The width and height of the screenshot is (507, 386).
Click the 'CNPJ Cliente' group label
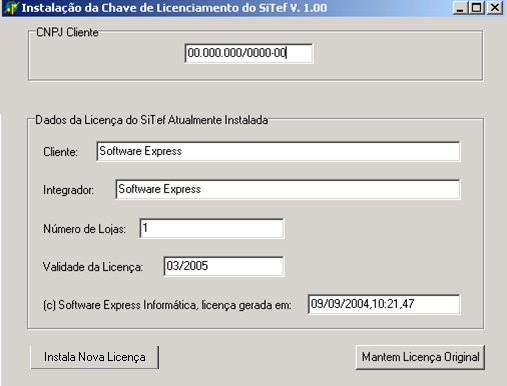click(67, 33)
